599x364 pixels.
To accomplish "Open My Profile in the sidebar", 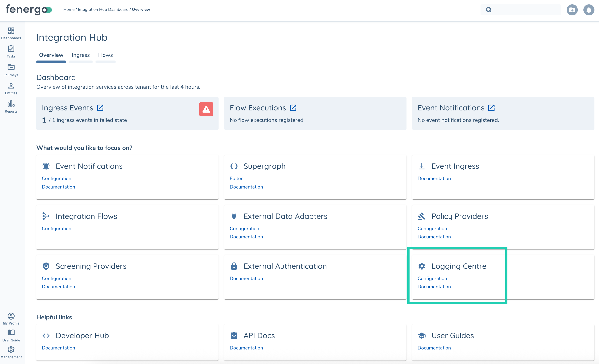I will (11, 319).
